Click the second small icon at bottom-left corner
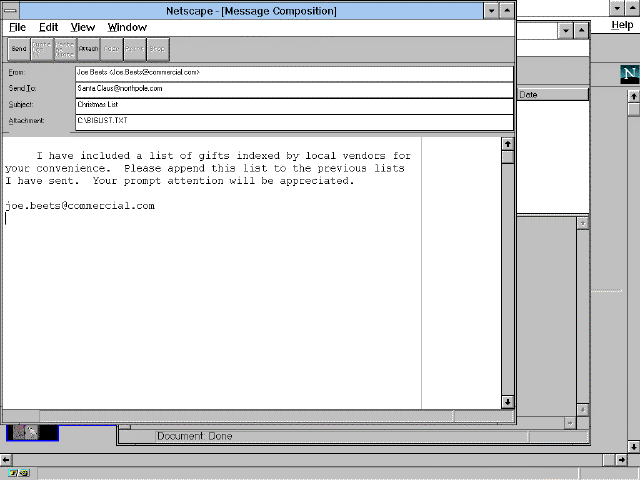 (24, 473)
